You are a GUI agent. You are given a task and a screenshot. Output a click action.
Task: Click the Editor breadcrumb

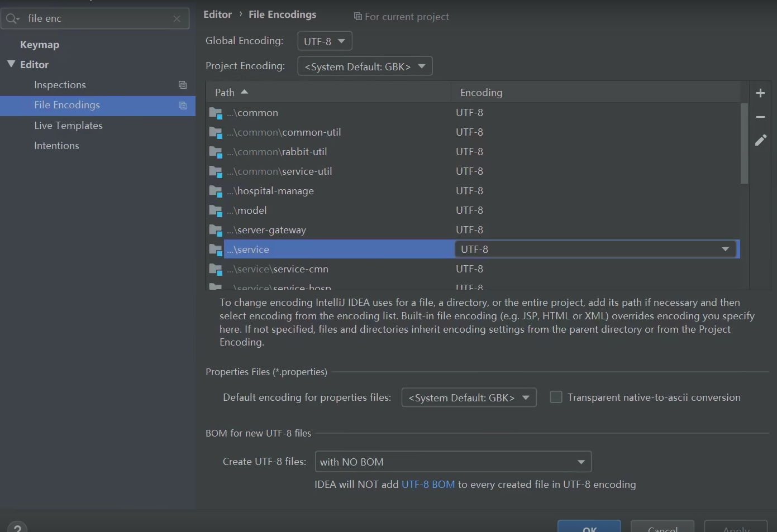click(217, 15)
